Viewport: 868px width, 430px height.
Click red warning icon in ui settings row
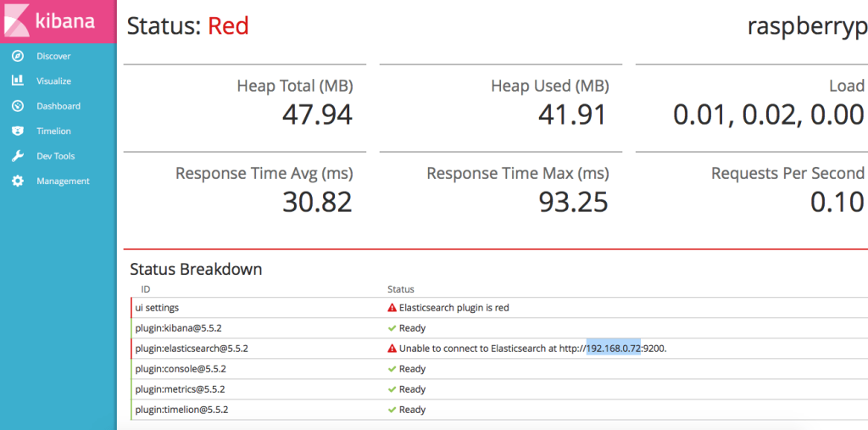click(392, 308)
